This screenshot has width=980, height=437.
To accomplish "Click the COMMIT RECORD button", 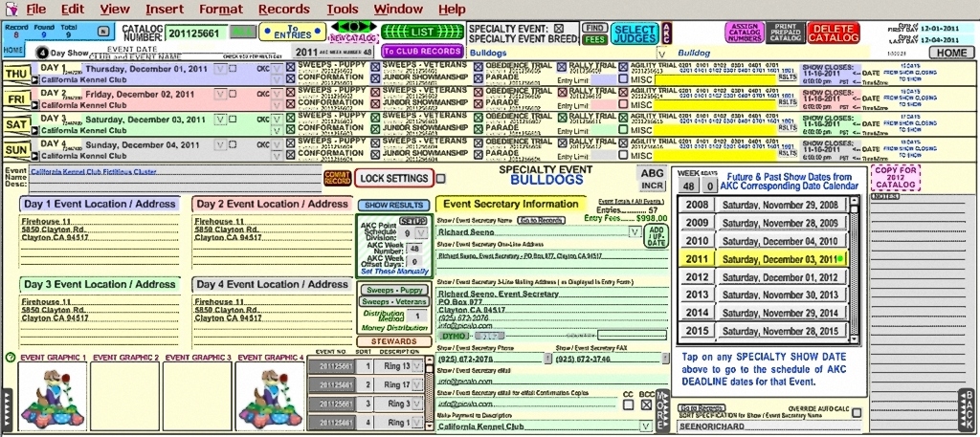I will [338, 178].
